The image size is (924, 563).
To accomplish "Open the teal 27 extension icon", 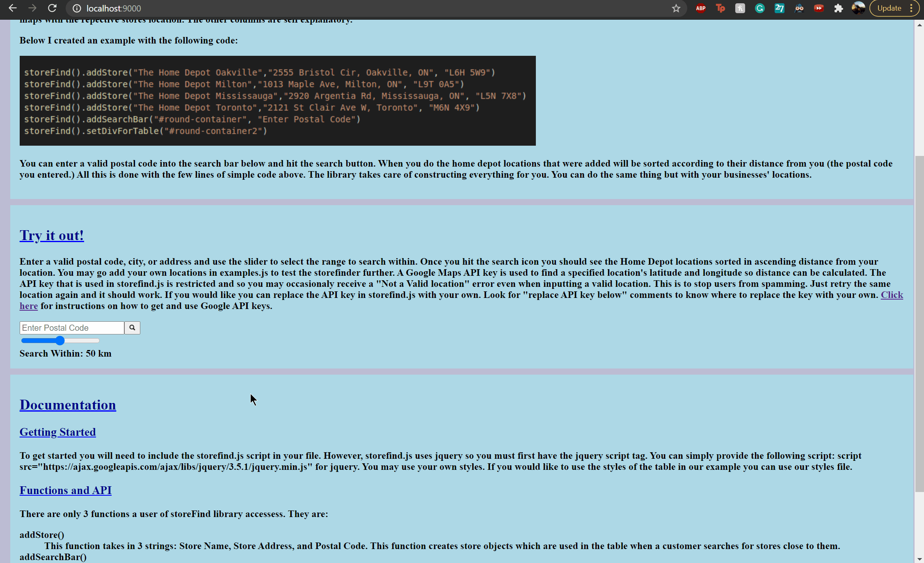I will (x=780, y=8).
